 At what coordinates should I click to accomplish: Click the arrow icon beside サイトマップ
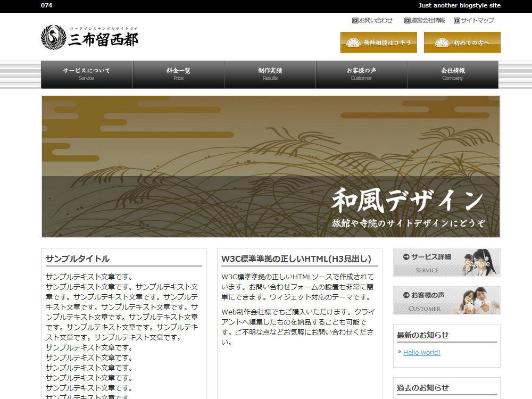click(456, 21)
